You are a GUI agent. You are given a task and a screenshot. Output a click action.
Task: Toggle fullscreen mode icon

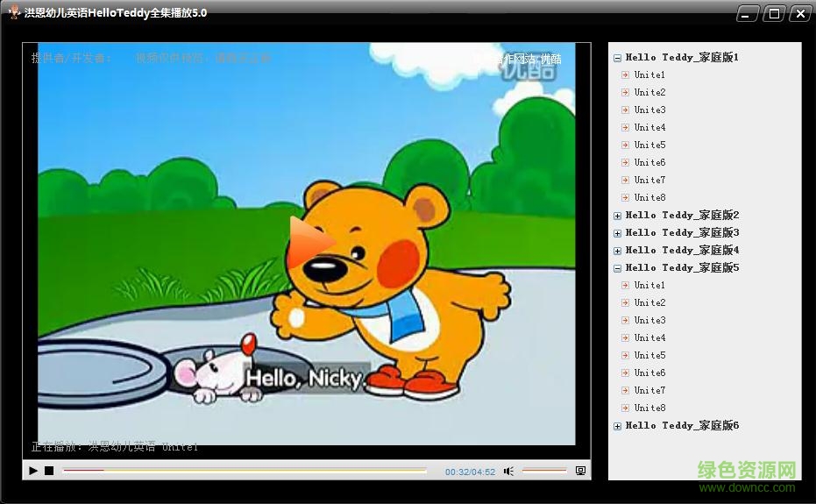pos(580,471)
